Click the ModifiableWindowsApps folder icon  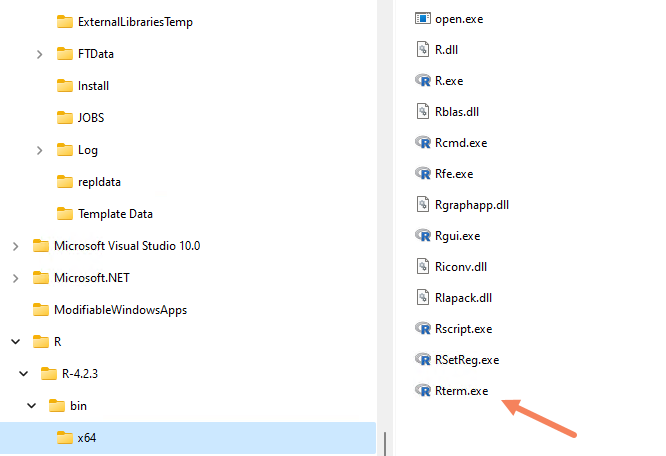coord(41,310)
